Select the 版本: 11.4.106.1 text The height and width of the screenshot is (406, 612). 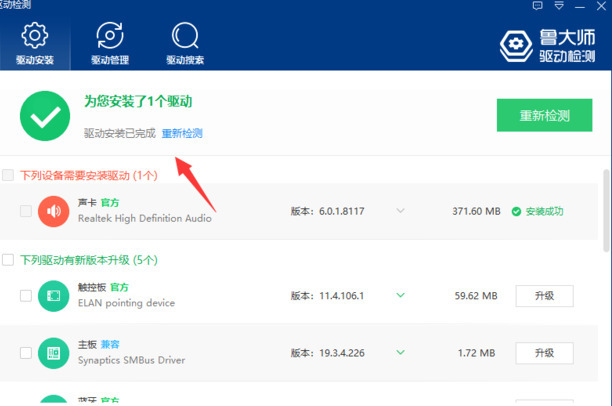[x=327, y=296]
